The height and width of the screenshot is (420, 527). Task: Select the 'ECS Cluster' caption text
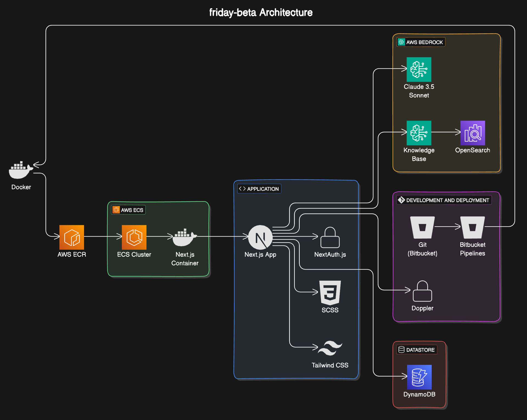pos(134,255)
